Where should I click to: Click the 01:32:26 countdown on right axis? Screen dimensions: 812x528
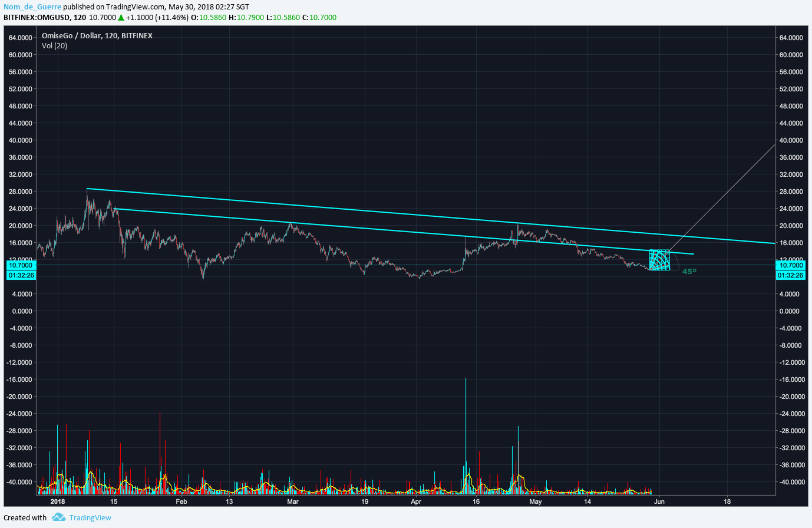tap(791, 275)
